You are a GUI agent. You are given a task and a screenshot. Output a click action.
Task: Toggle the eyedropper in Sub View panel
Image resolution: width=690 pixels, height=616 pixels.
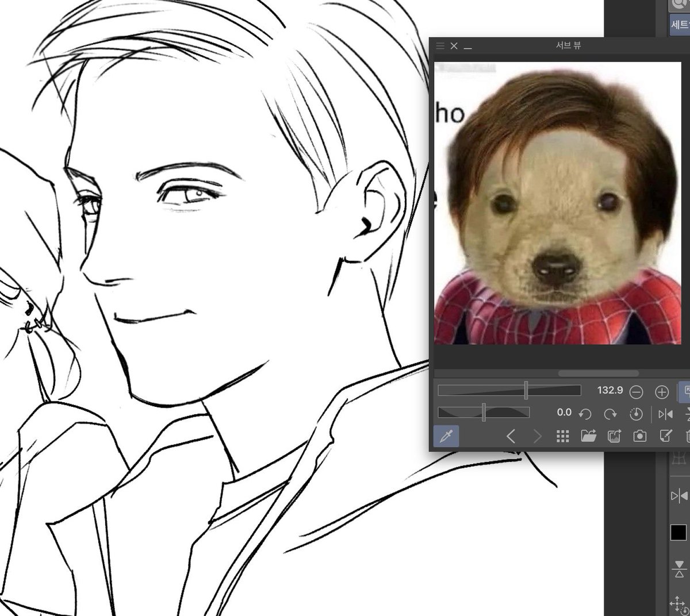[x=447, y=437]
